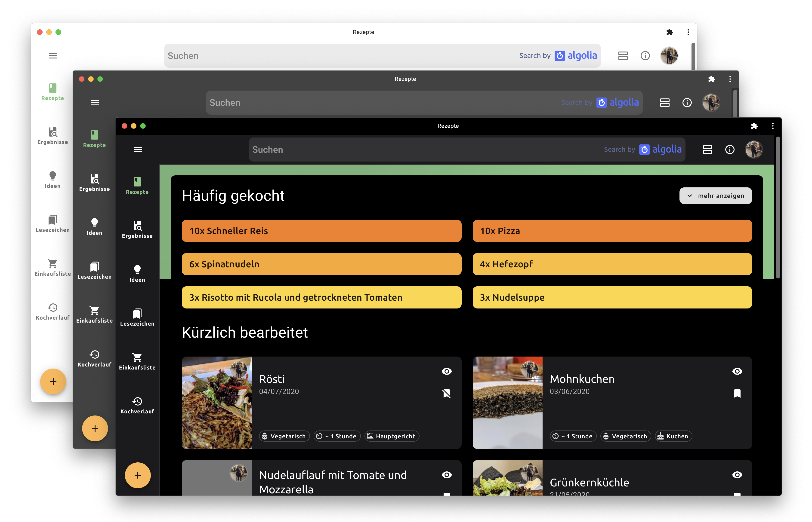Screen dimensions: 812x522
Task: Open Rösti recipe photo thumbnail
Action: coord(217,403)
